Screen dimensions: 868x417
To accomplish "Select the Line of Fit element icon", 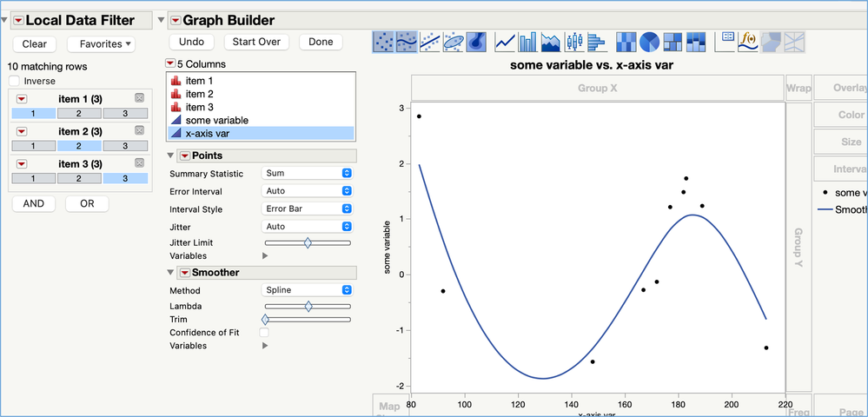I will [429, 42].
